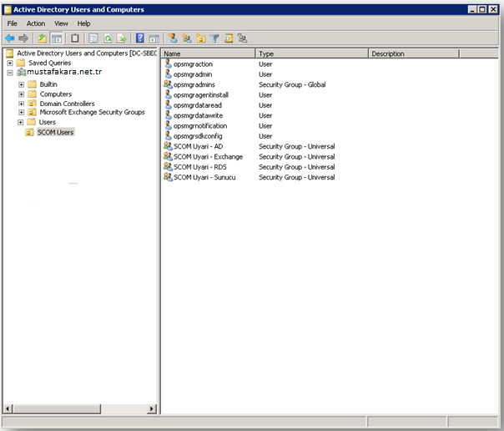Select the root Active Directory Users and Computers node
This screenshot has width=504, height=431.
pos(87,53)
